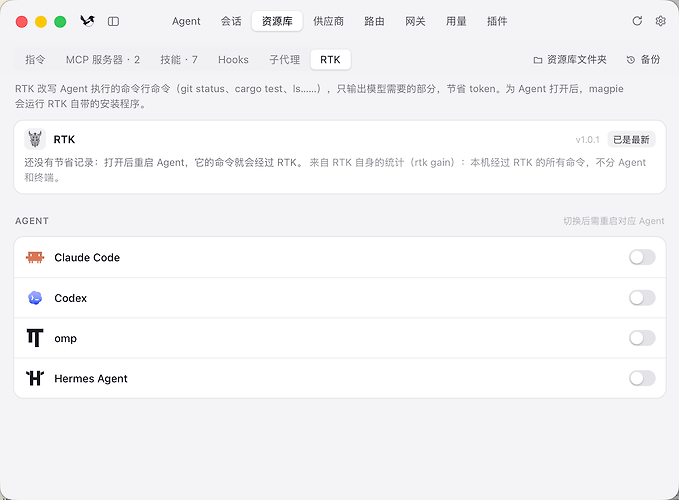This screenshot has width=679, height=500.
Task: Open the MCP 服务器 · 2 sub-tab
Action: 103,60
